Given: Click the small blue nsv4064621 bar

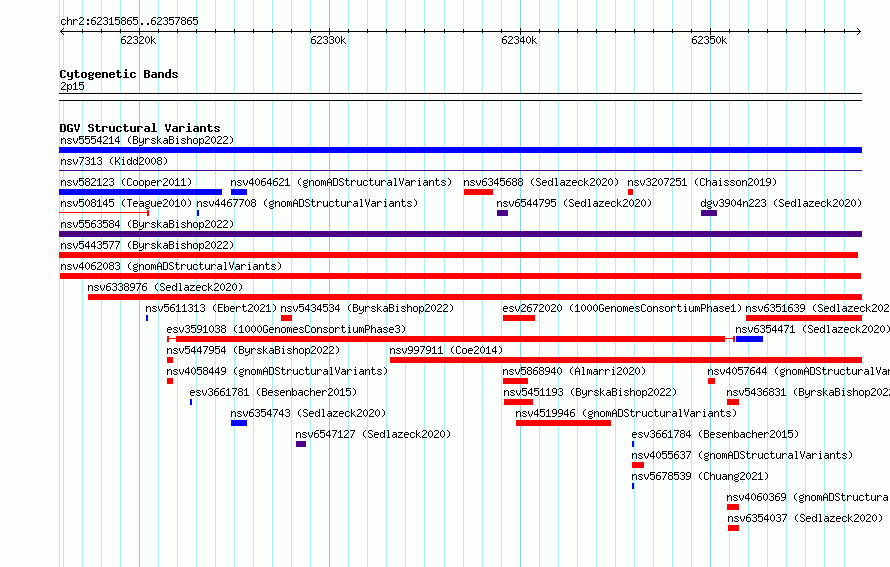Looking at the screenshot, I should coord(239,192).
